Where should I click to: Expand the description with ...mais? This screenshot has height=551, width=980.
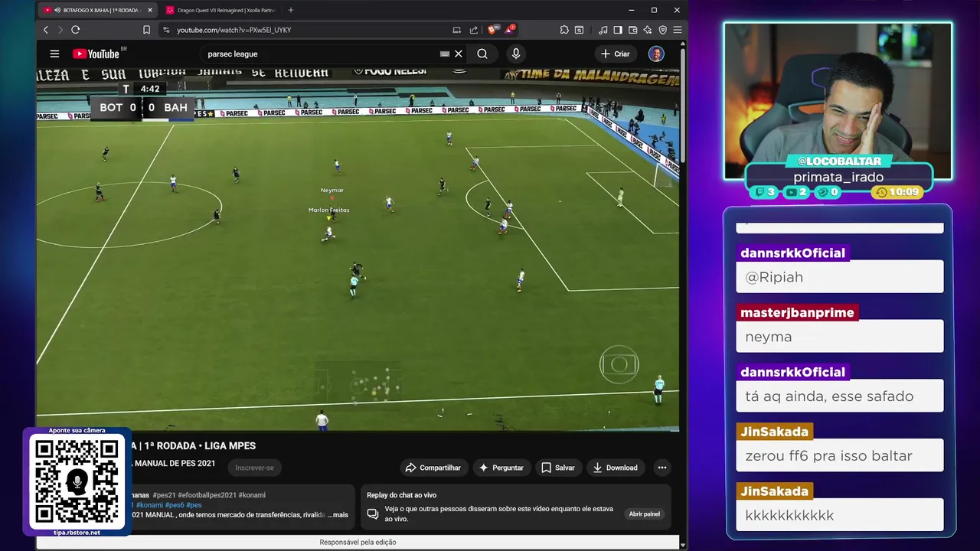[x=338, y=515]
